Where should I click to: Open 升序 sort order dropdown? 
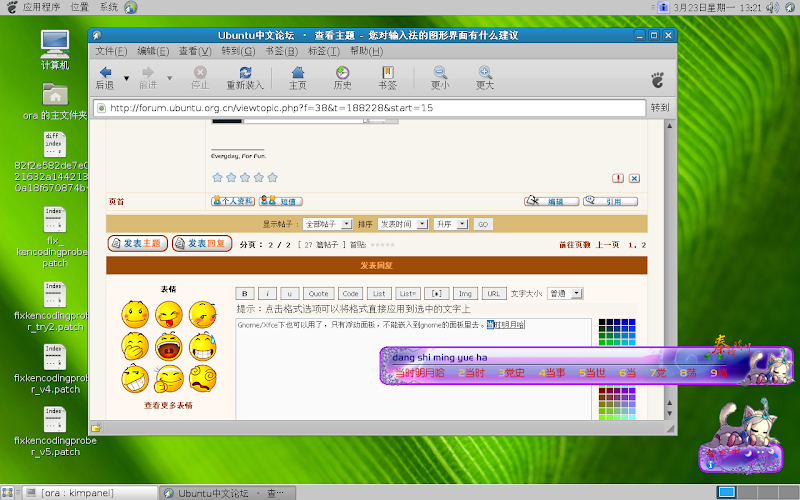(451, 224)
